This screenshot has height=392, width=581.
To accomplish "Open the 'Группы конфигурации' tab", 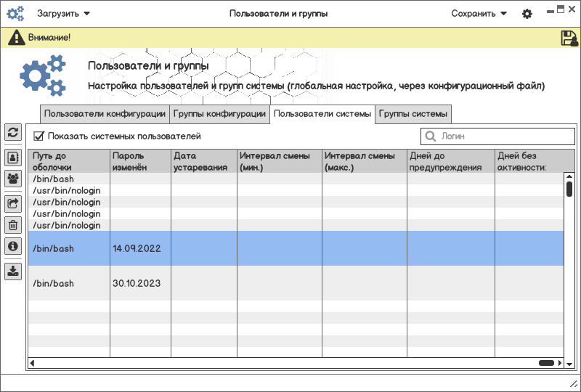I will click(219, 114).
